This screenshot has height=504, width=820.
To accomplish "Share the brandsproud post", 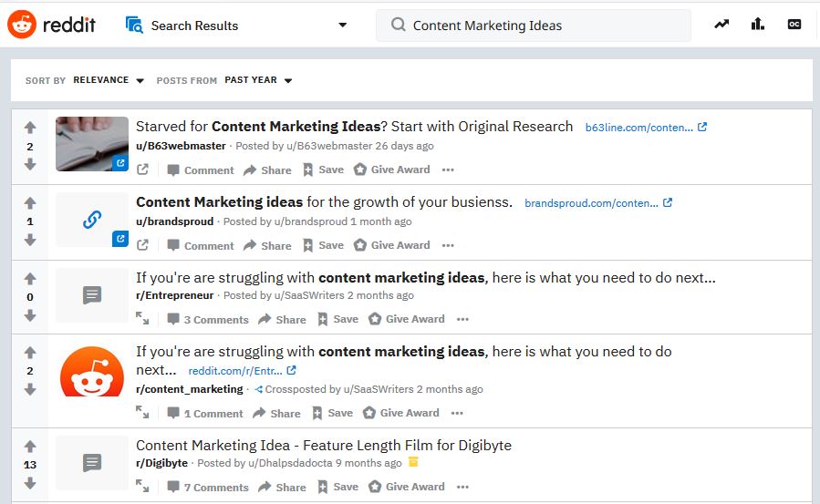I will click(267, 245).
